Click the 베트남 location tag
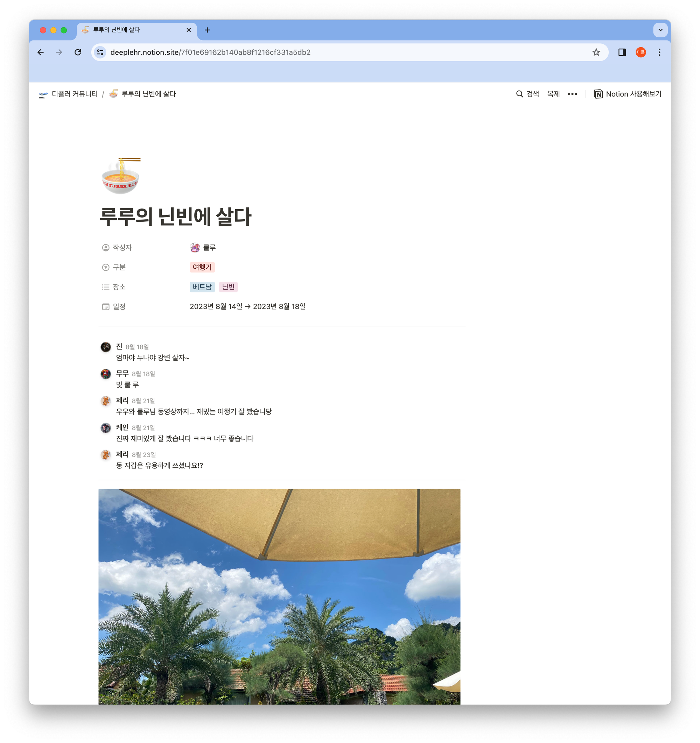The image size is (700, 743). pos(201,287)
